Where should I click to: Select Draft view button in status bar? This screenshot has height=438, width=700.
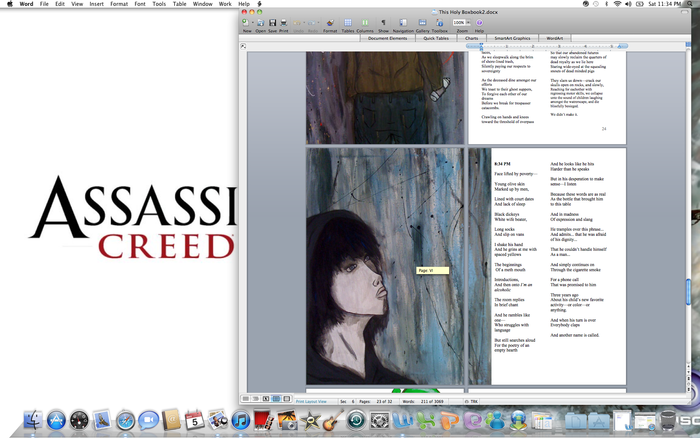246,398
